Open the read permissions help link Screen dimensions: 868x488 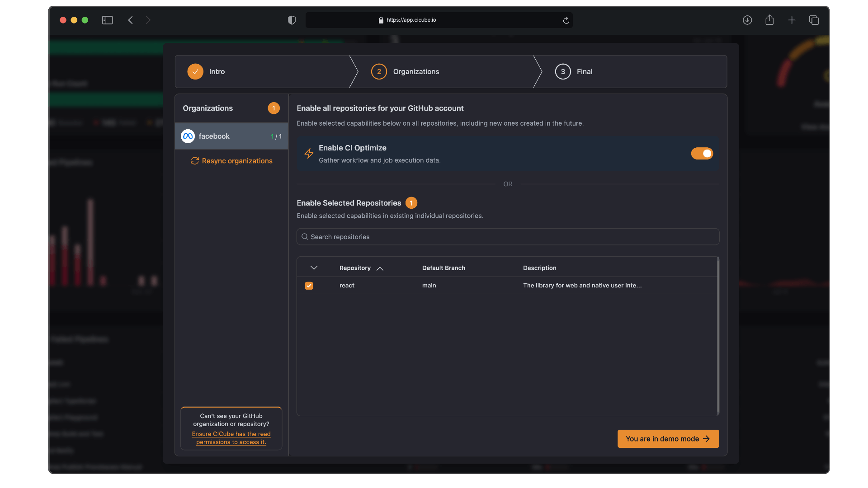231,438
